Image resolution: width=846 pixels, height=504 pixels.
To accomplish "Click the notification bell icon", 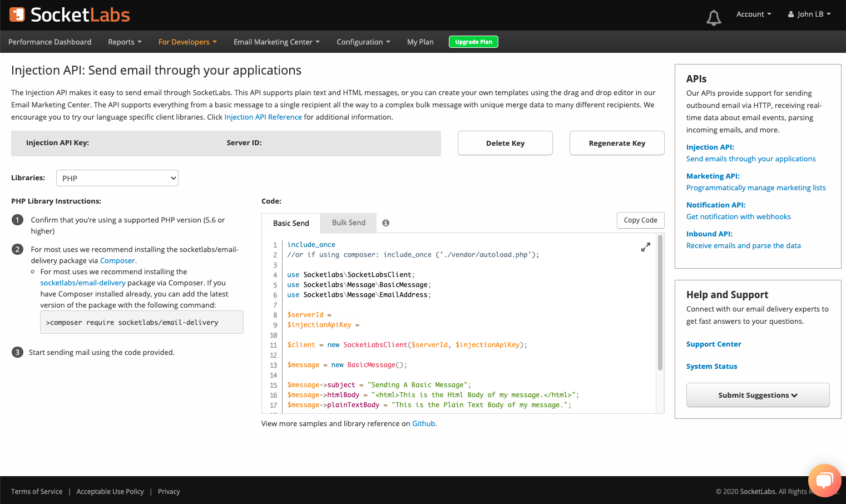I will pyautogui.click(x=714, y=18).
